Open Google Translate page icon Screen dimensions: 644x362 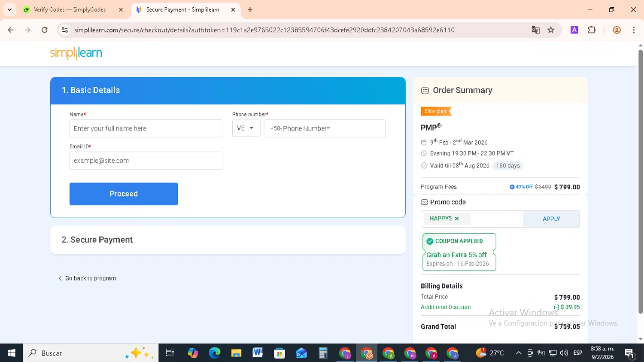[x=535, y=30]
